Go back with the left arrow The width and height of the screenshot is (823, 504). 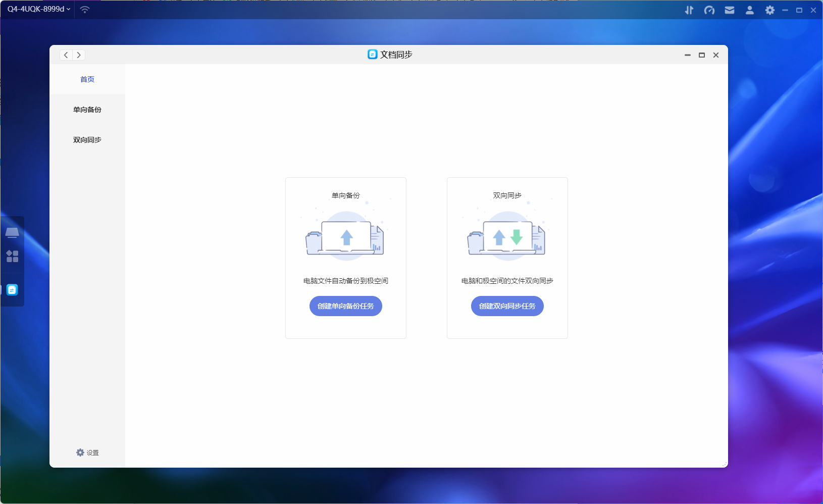(66, 55)
